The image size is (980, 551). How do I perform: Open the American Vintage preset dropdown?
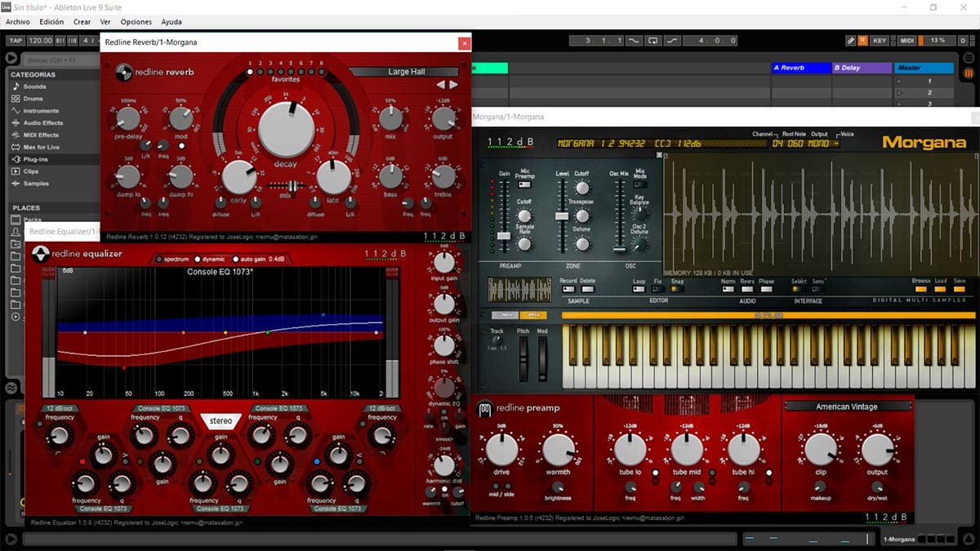point(847,407)
